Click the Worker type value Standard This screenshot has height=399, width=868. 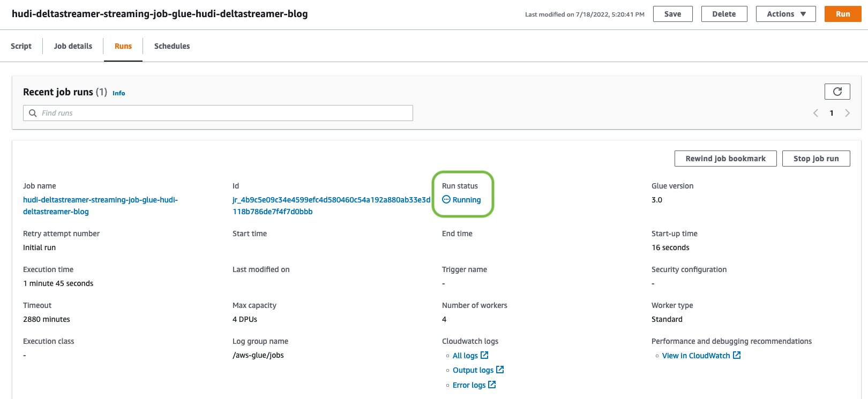coord(667,319)
